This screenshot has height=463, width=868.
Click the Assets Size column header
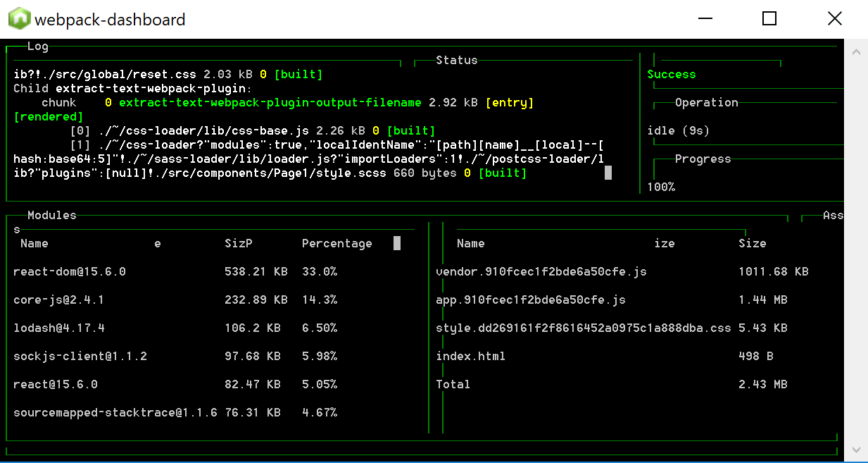coord(753,244)
